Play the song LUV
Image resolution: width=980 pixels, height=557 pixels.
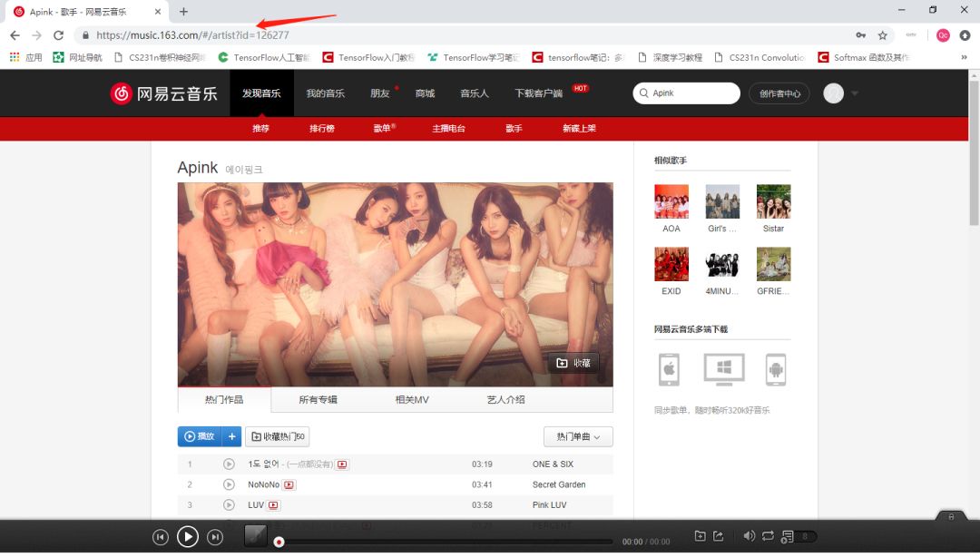click(229, 504)
